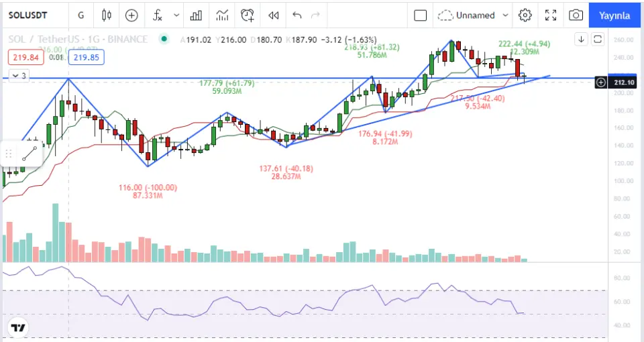Toggle the layout selection square box
The width and height of the screenshot is (644, 342).
pyautogui.click(x=420, y=15)
